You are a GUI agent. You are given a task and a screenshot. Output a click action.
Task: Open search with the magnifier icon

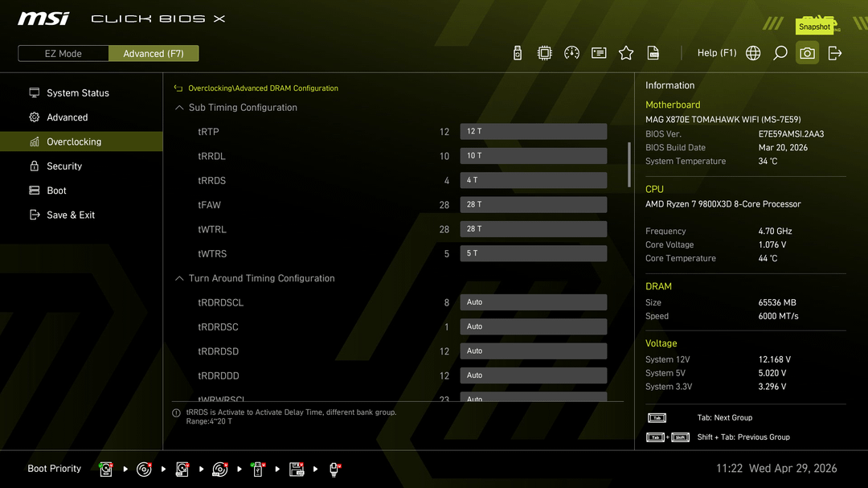tap(780, 53)
